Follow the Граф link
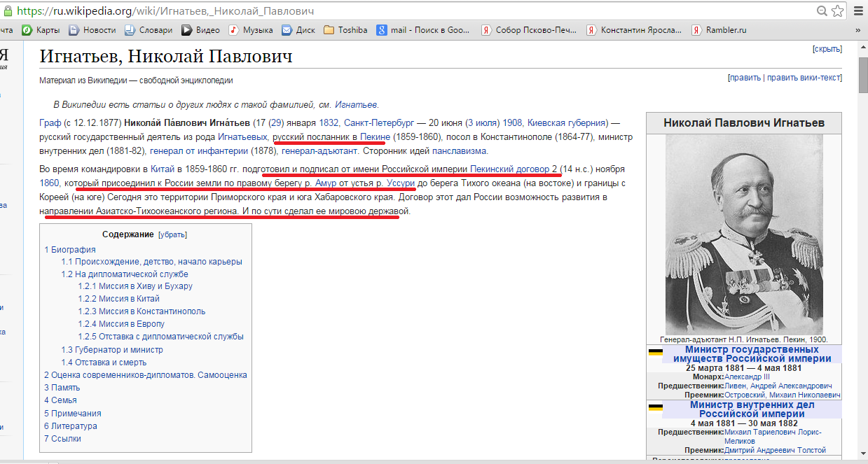Viewport: 868px width, 464px height. coord(50,123)
